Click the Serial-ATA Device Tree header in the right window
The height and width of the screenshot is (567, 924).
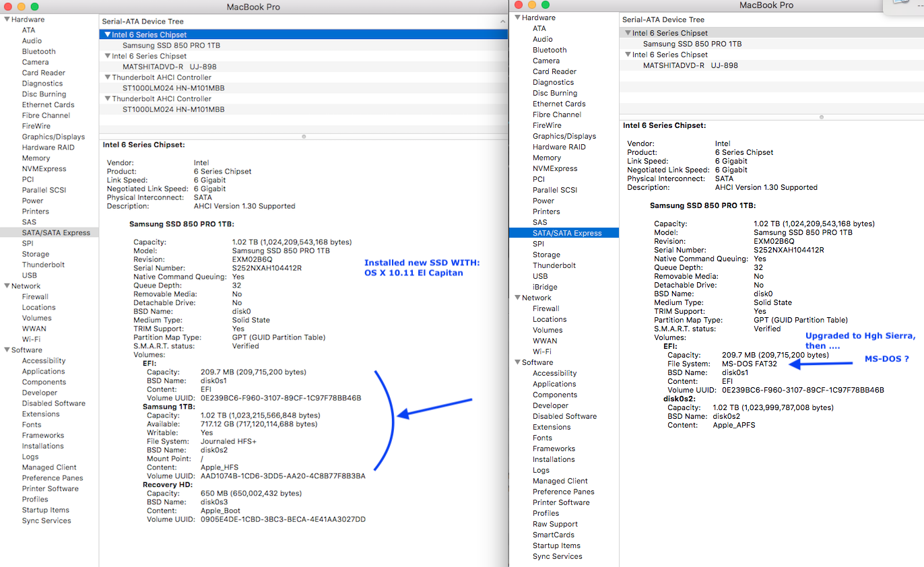[663, 20]
